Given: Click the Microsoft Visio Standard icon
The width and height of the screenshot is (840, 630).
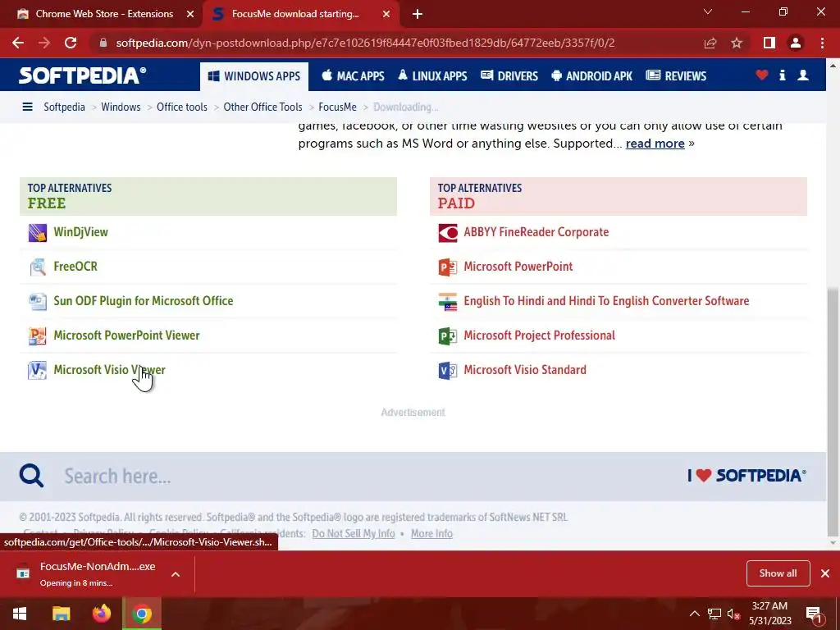Looking at the screenshot, I should (448, 370).
